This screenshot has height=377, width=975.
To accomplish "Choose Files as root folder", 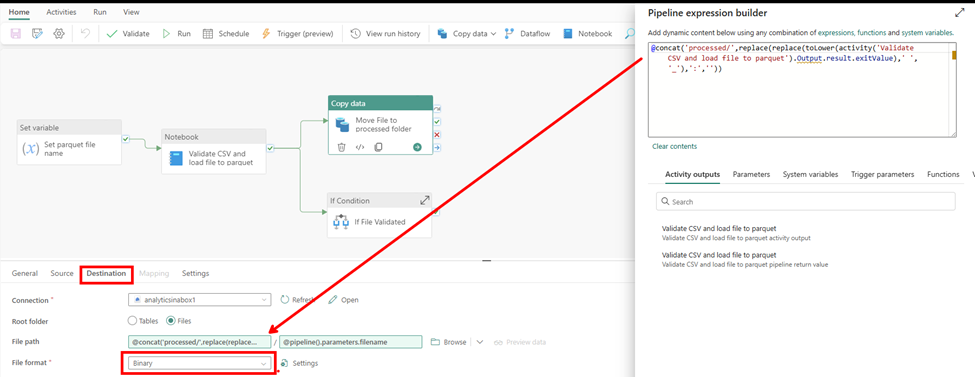I will pyautogui.click(x=178, y=321).
